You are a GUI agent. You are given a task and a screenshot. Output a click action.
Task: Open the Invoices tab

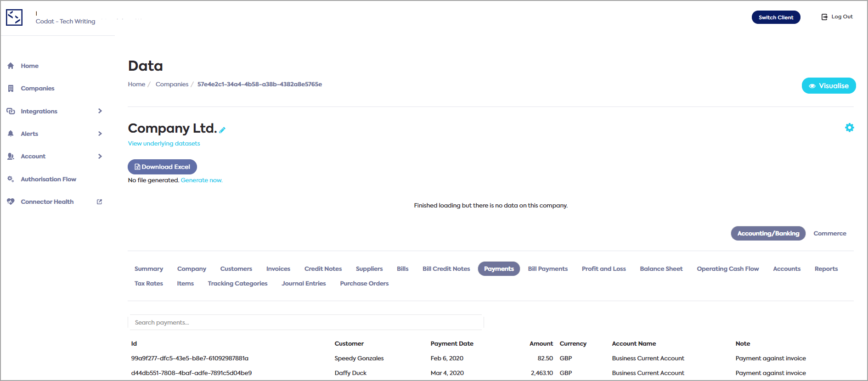[x=278, y=269]
